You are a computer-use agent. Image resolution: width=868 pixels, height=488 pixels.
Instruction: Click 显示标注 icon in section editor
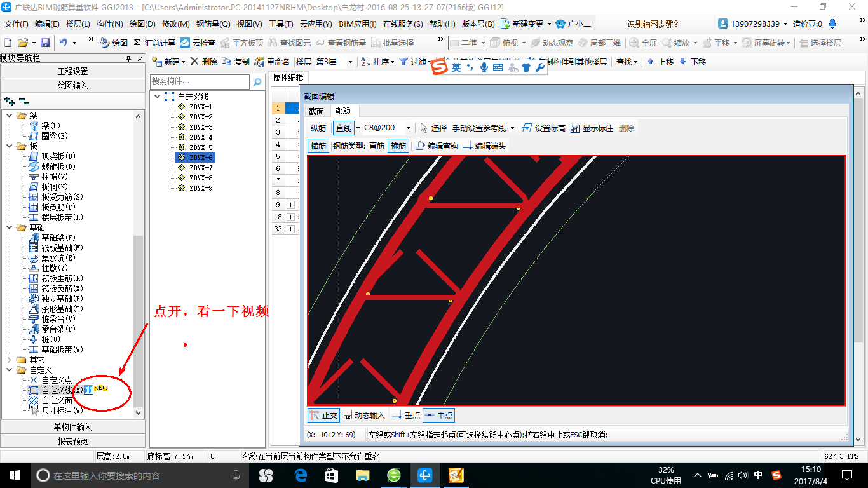click(592, 128)
